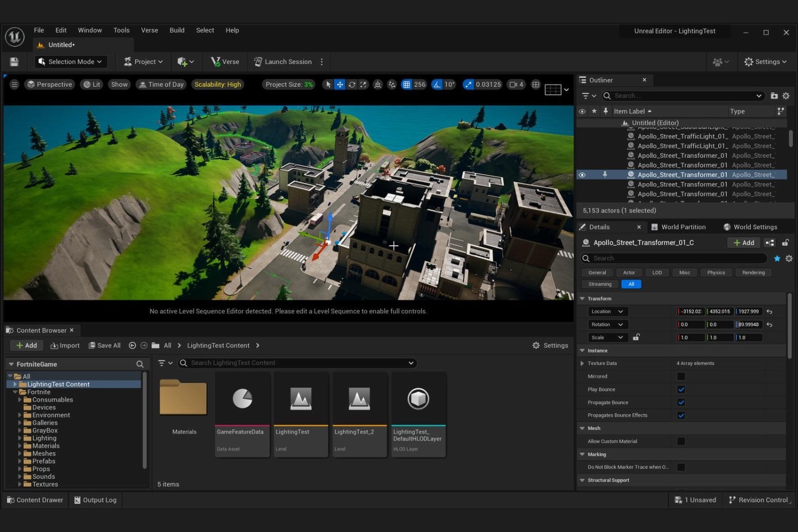Open the quick add content icon dropdown
The image size is (798, 532).
click(186, 62)
